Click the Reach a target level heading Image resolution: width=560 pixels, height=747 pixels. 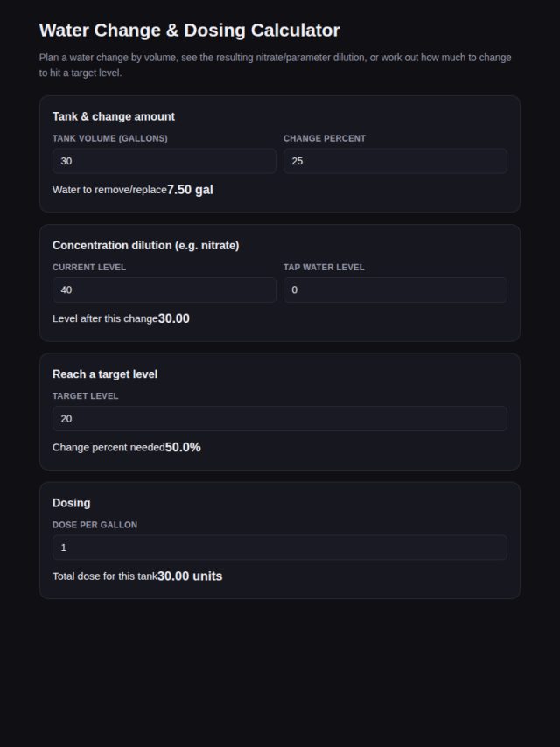[x=105, y=374]
